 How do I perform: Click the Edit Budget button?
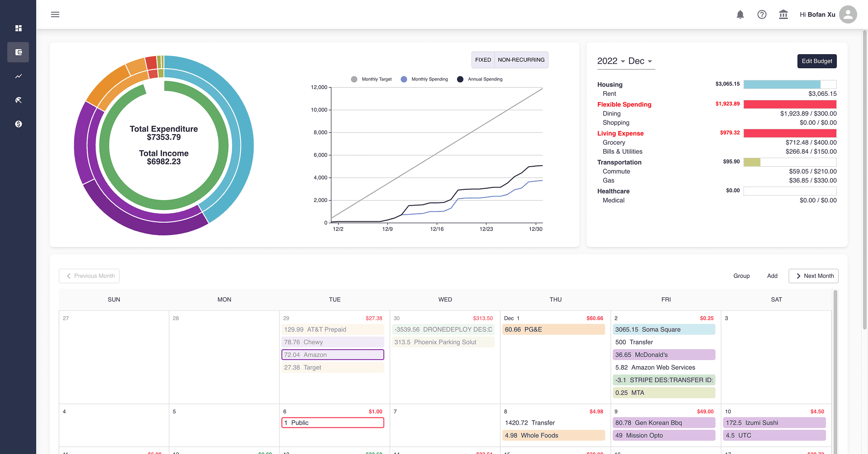click(x=817, y=61)
